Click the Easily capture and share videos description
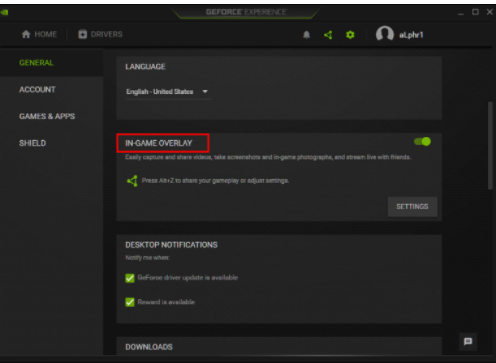The image size is (496, 363). (x=268, y=157)
